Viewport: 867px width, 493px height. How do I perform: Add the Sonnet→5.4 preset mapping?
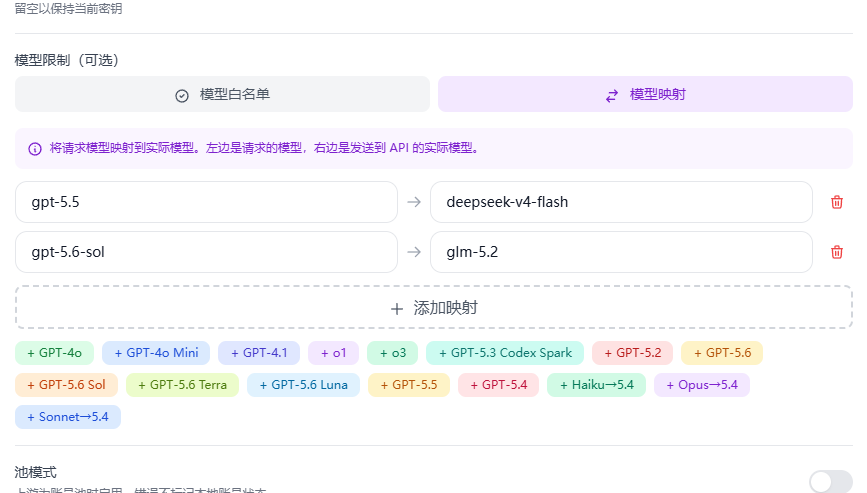(x=67, y=417)
